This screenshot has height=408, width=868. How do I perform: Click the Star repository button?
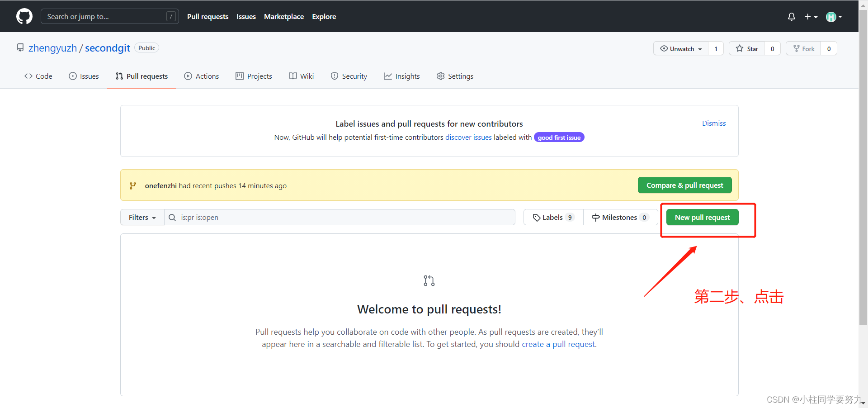(x=747, y=49)
